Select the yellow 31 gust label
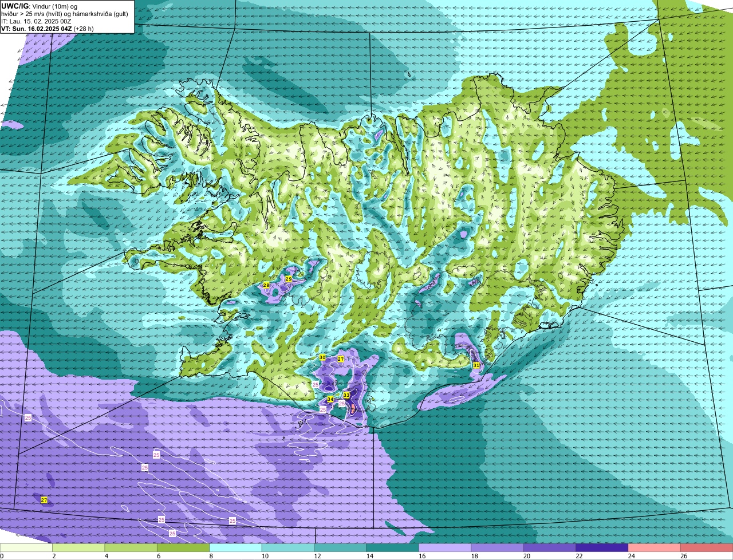 [x=476, y=365]
